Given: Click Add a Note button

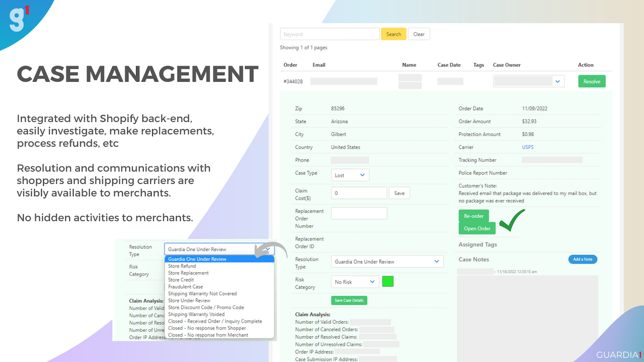Looking at the screenshot, I should coord(583,259).
